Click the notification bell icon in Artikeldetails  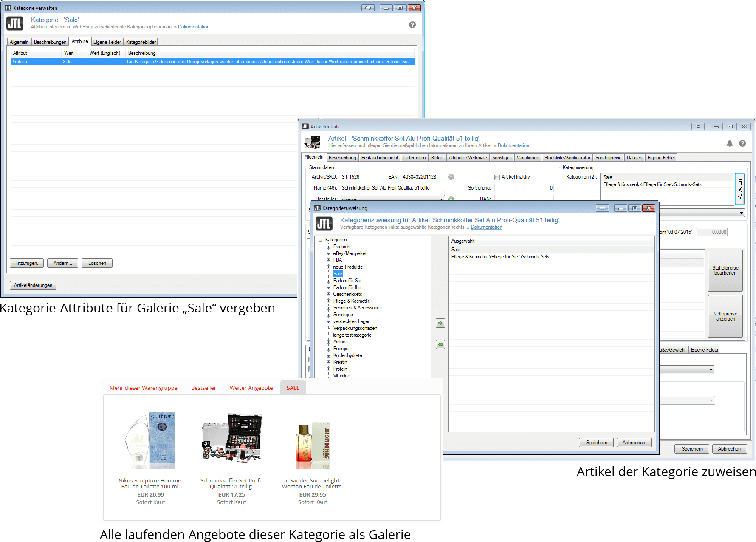pyautogui.click(x=729, y=143)
